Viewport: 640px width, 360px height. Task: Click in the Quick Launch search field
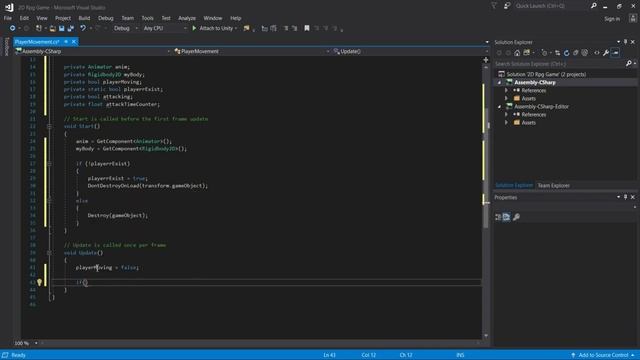click(x=551, y=6)
